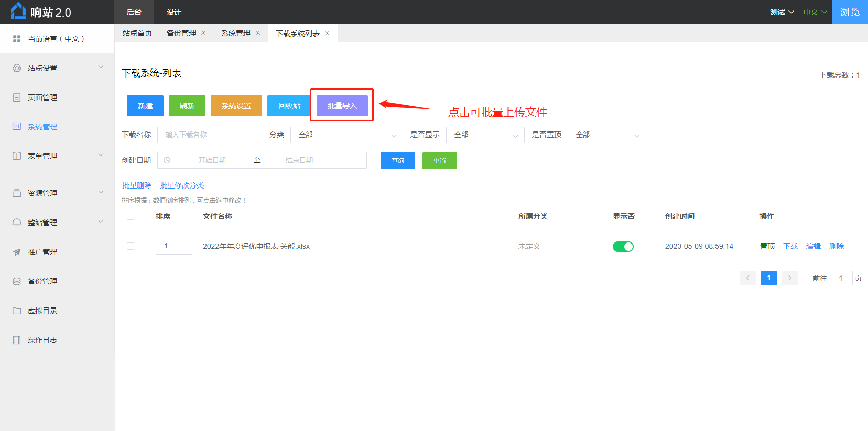
Task: Switch to the 备份管理 tab
Action: pyautogui.click(x=181, y=33)
